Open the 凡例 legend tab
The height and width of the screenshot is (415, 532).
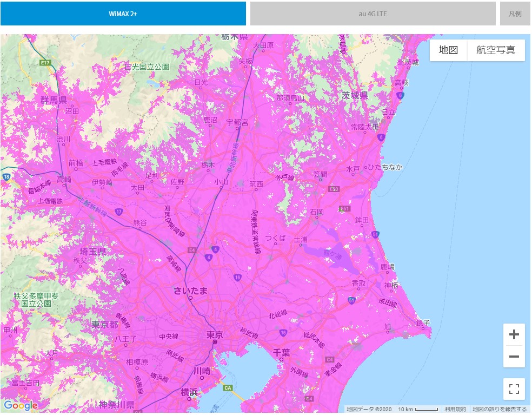click(x=515, y=14)
